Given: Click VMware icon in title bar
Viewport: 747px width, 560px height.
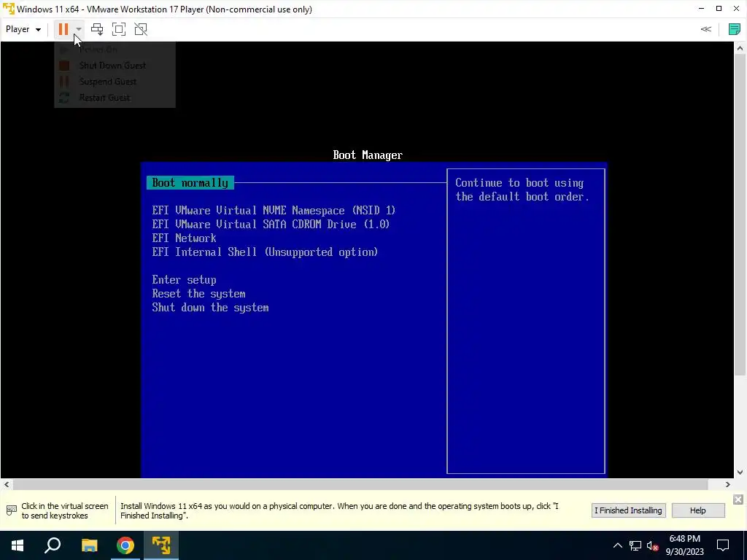Looking at the screenshot, I should pos(8,9).
